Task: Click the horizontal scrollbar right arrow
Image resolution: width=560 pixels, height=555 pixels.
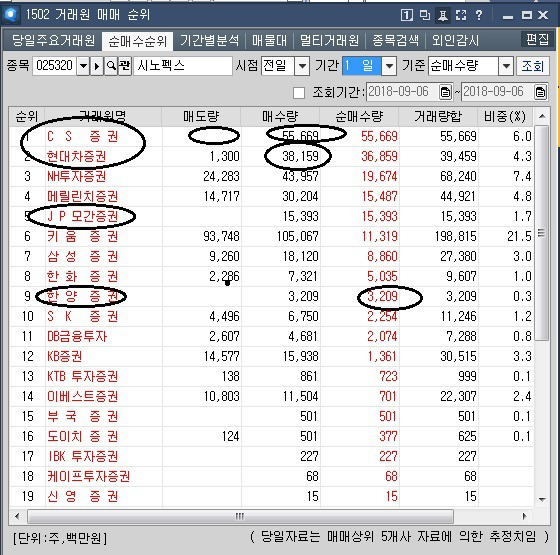Action: tap(524, 516)
